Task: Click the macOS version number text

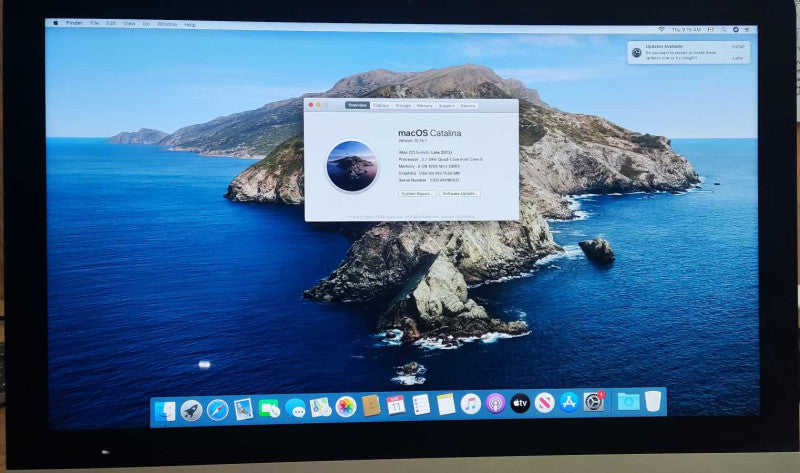Action: (412, 140)
